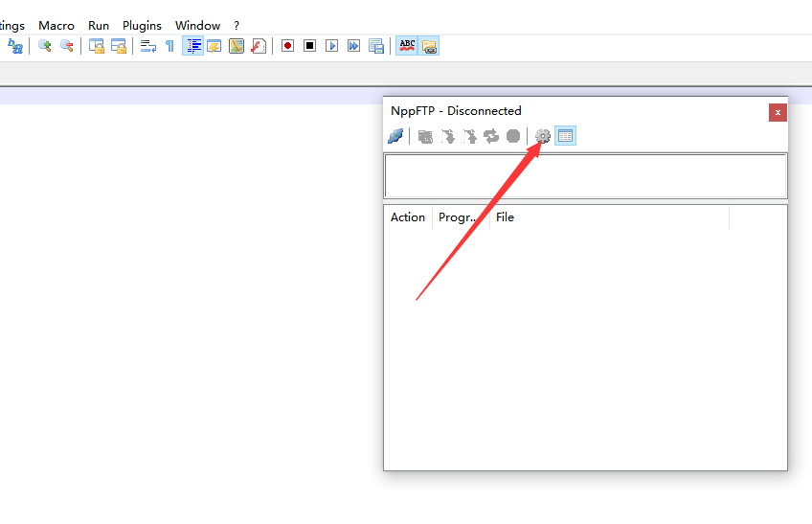Toggle the NppFTP window toolbar icon
Screen dimensions: 812x524
click(429, 46)
